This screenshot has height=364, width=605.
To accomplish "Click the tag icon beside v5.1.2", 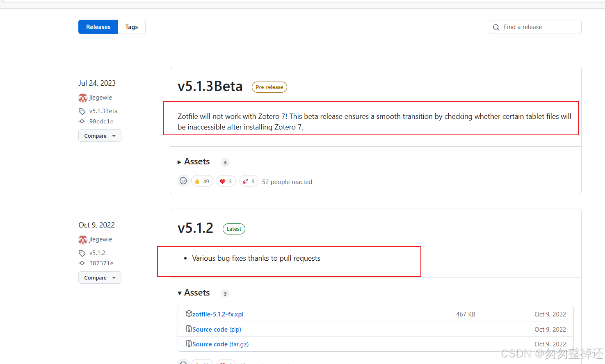I will 82,253.
